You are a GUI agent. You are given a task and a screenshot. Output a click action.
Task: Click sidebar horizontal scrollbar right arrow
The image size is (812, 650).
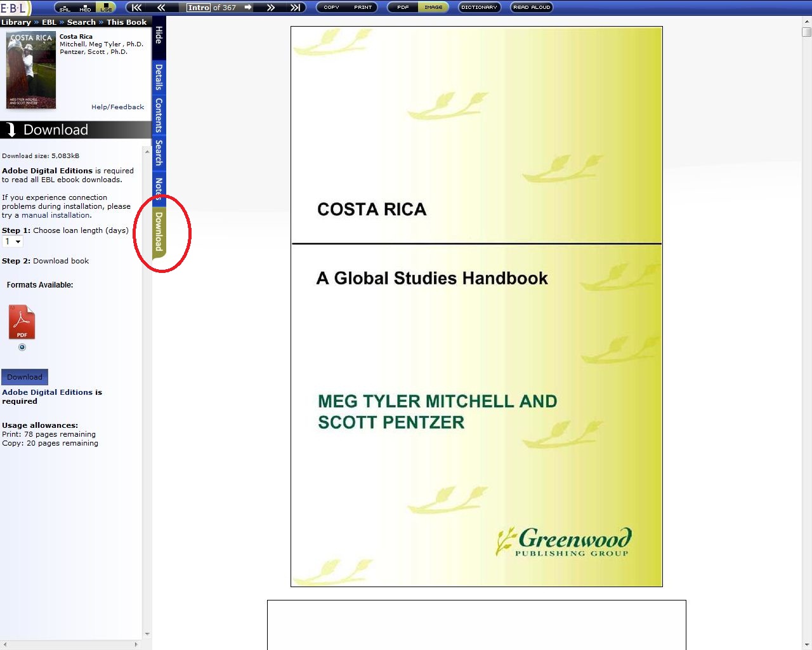point(136,644)
